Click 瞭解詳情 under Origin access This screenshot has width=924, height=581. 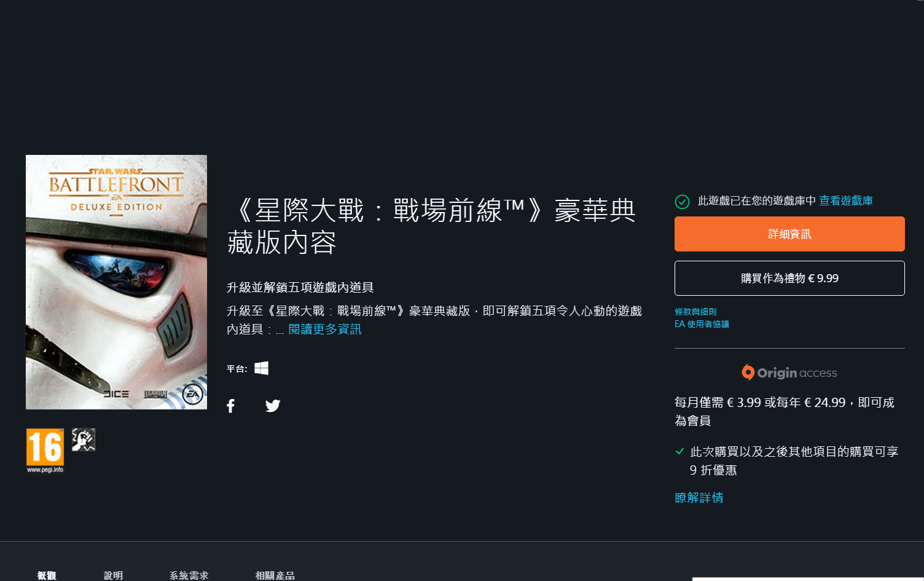pyautogui.click(x=699, y=497)
